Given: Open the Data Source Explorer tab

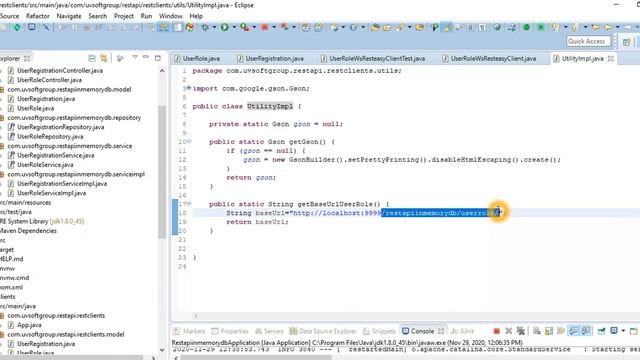Looking at the screenshot, I should [323, 331].
